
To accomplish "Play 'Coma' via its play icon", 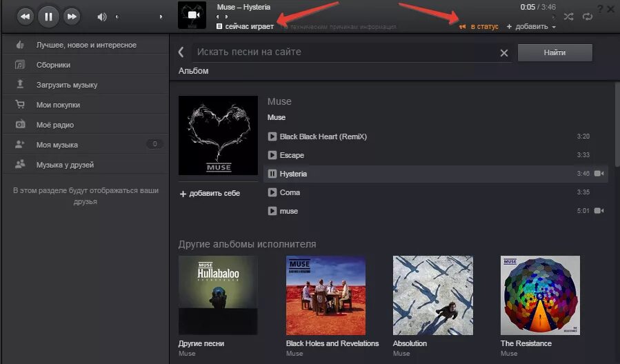I will tap(272, 192).
